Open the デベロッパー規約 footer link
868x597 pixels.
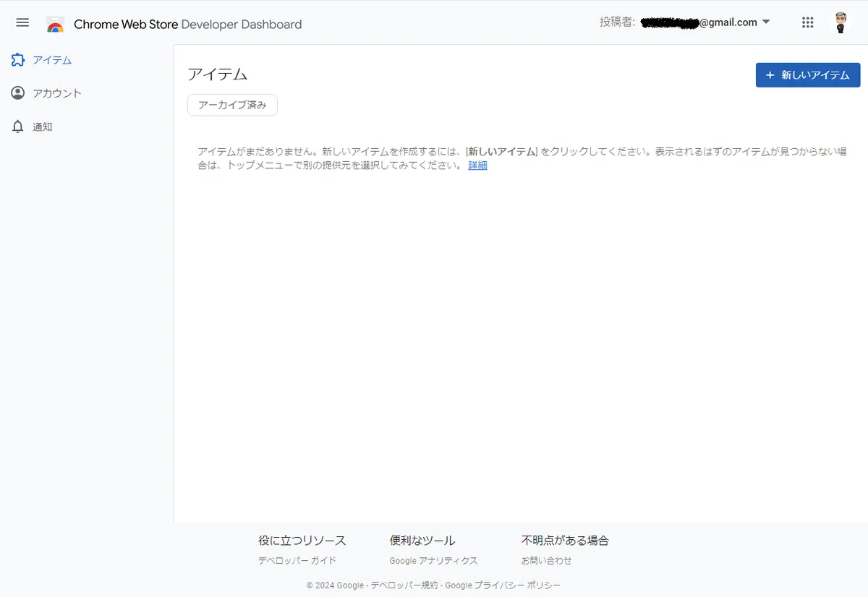[x=404, y=585]
